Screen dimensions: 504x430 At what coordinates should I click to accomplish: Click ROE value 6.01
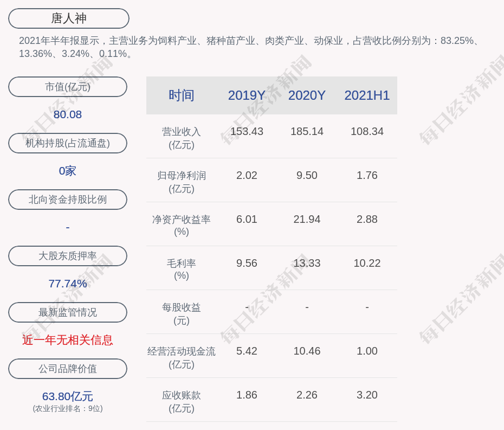coord(247,220)
